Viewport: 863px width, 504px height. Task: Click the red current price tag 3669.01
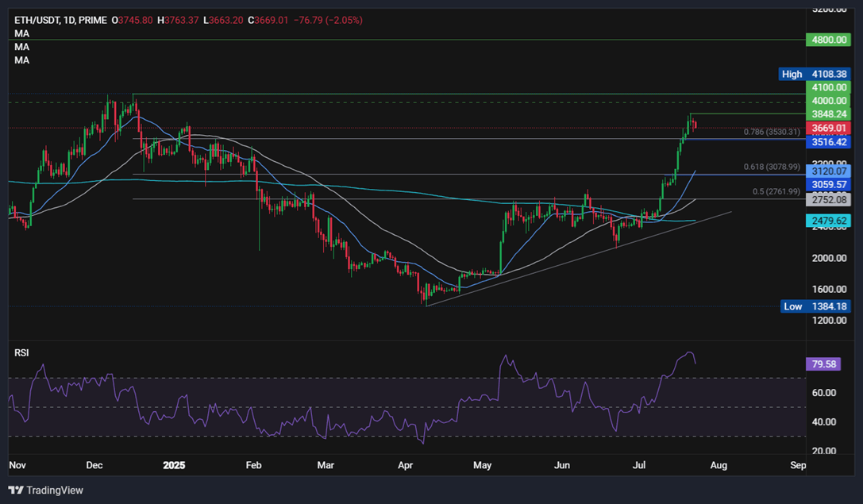coord(829,127)
